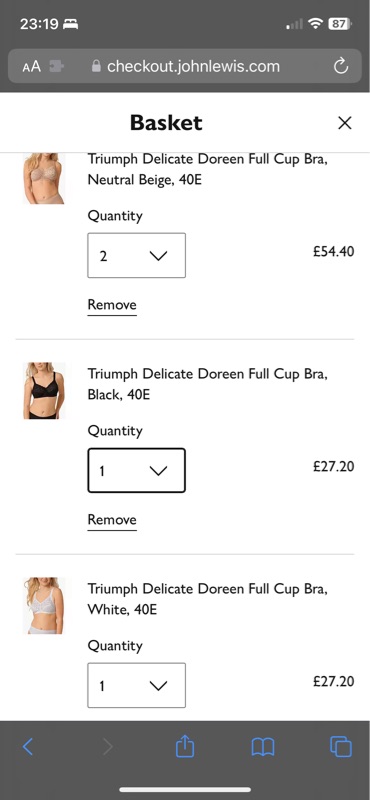Open the Black bra product thumbnail
The width and height of the screenshot is (370, 800).
[44, 391]
